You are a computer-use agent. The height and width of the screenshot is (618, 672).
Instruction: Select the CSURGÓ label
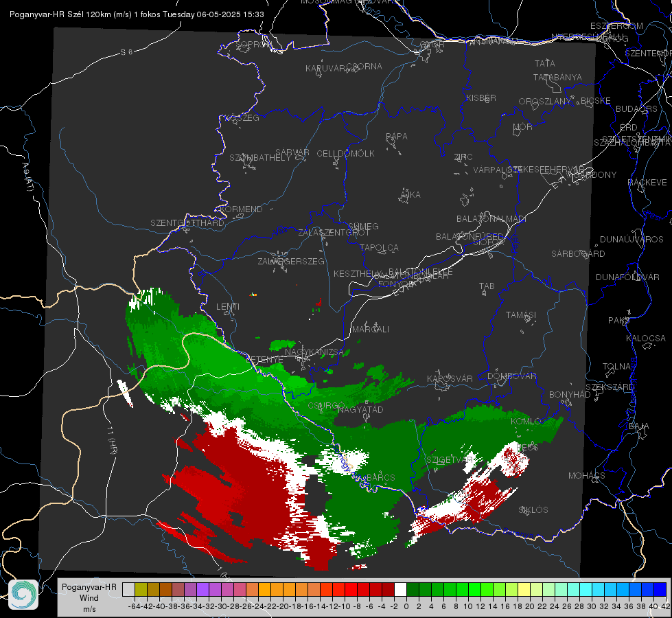coord(327,406)
